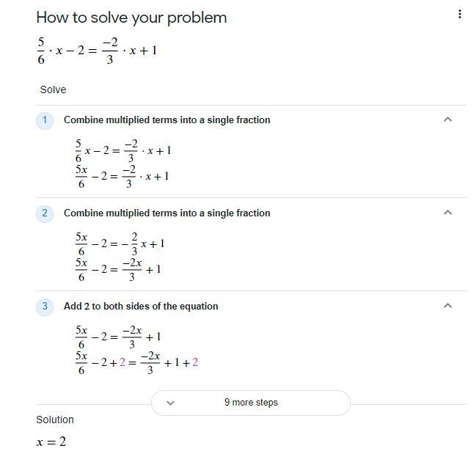This screenshot has width=476, height=454.
Task: Click the 'Solve' label
Action: coord(53,89)
